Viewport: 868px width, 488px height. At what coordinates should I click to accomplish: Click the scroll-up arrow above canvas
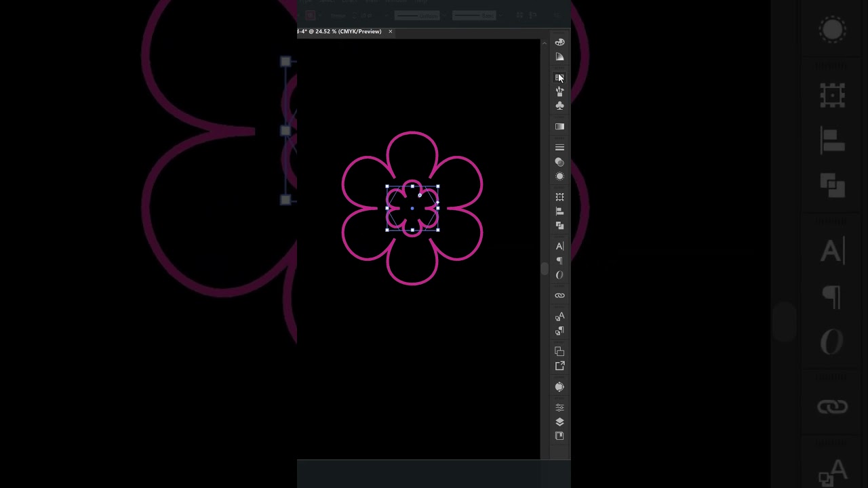tap(544, 43)
